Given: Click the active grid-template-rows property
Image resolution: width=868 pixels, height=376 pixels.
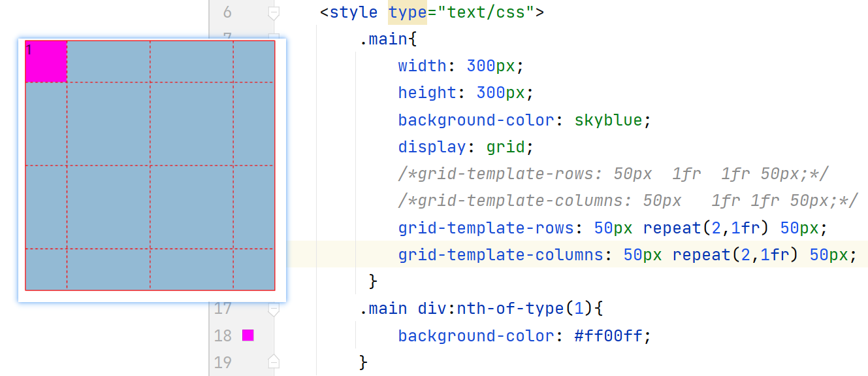Looking at the screenshot, I should click(486, 228).
